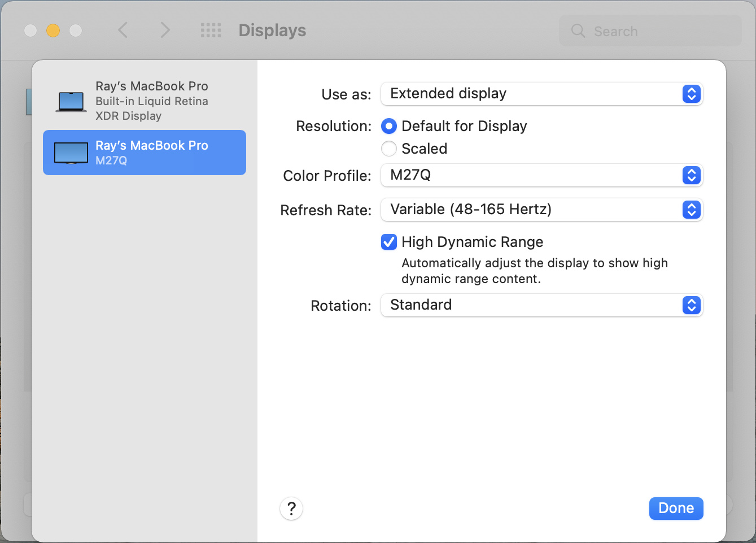Click the MacBook laptop display icon
756x543 pixels.
pos(71,102)
